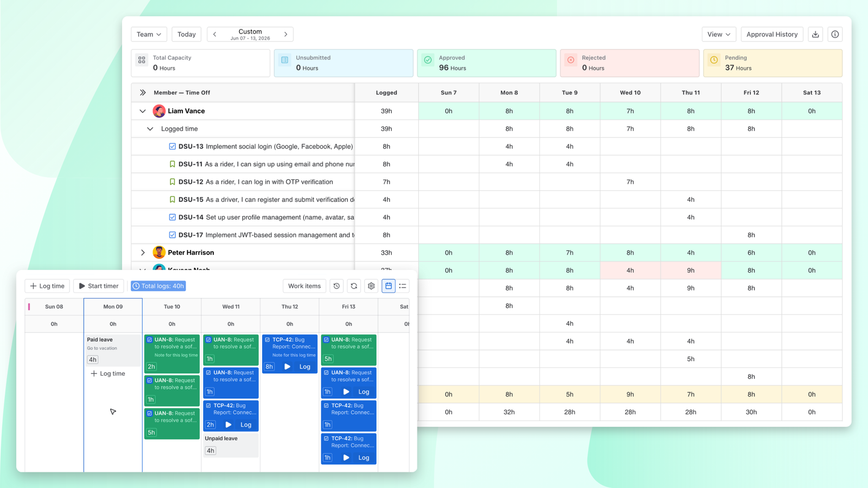Expand Peter Harrison row
This screenshot has width=868, height=488.
pos(143,253)
